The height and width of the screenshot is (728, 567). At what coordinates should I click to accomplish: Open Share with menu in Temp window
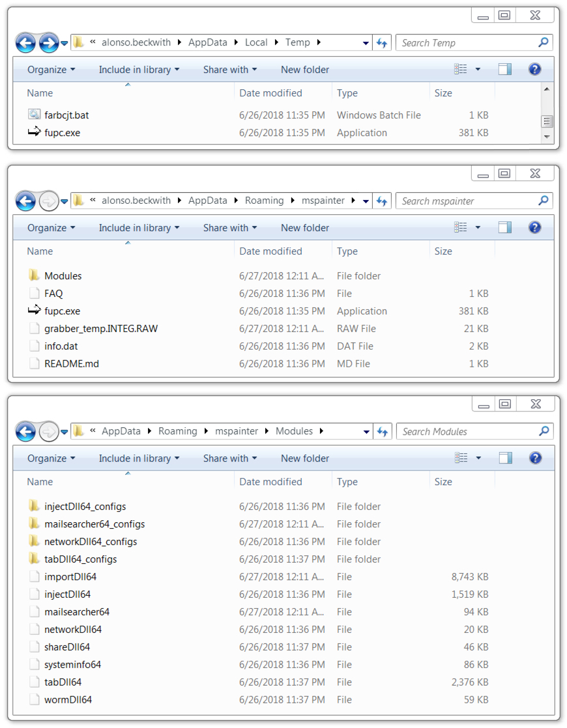(230, 70)
